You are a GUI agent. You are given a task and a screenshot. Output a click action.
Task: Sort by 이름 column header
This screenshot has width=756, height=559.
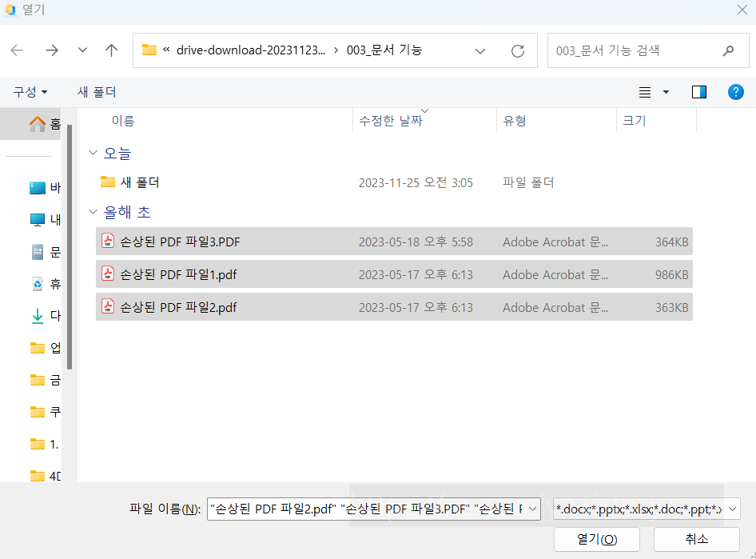(x=123, y=121)
